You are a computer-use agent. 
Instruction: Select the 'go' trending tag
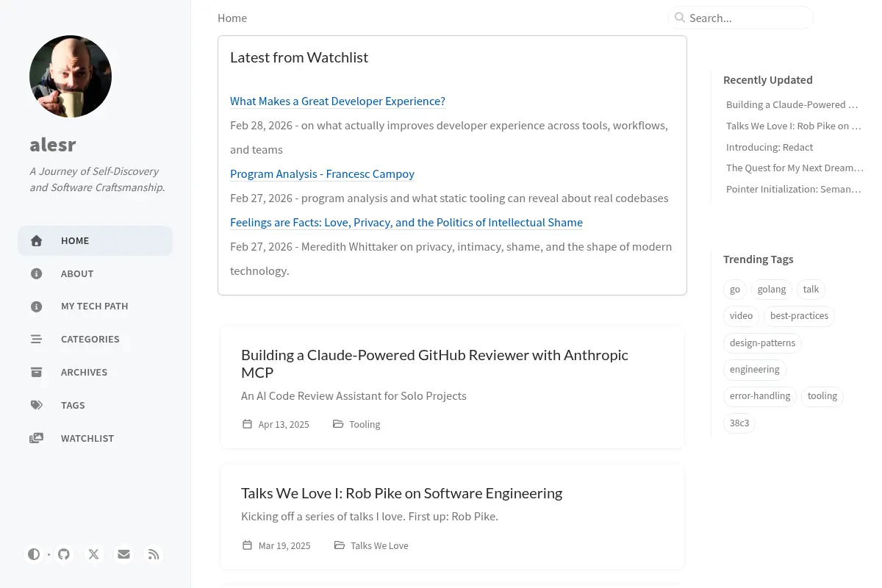coord(735,290)
